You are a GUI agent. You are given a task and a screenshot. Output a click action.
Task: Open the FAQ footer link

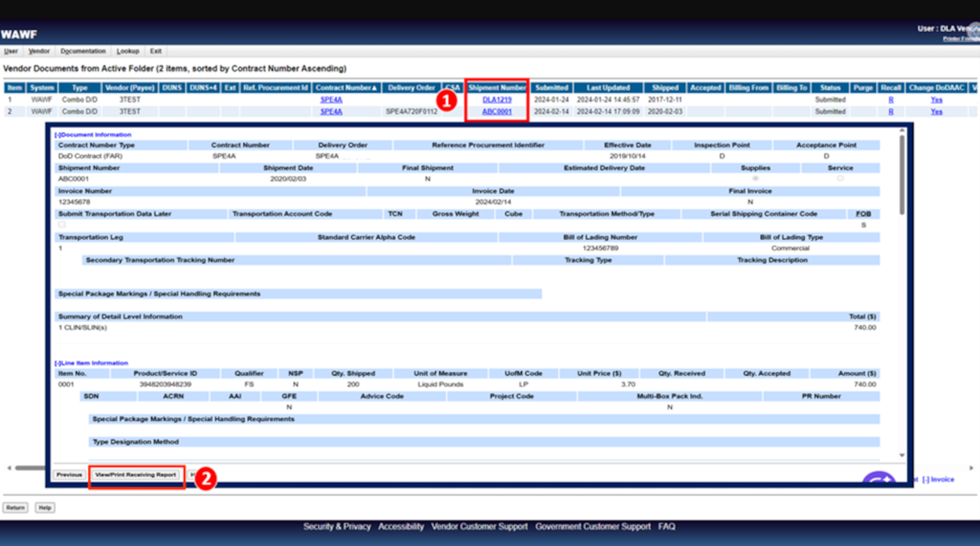coord(667,527)
